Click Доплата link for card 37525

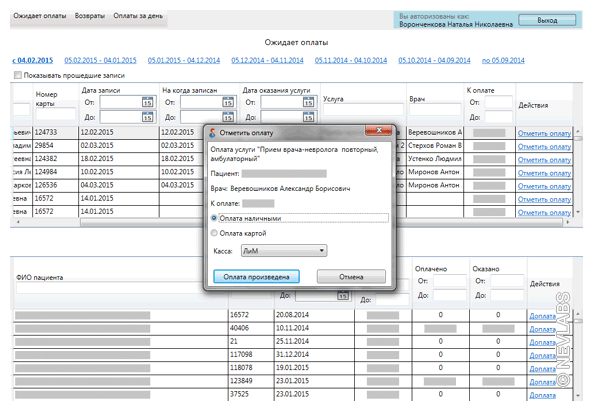tap(542, 395)
